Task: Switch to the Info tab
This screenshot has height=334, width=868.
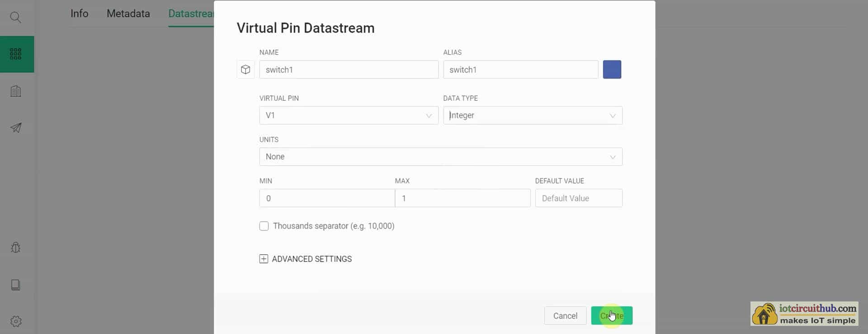Action: pos(80,14)
